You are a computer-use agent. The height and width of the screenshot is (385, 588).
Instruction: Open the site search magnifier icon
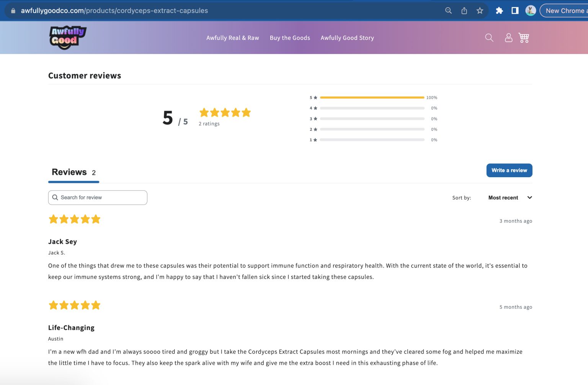click(489, 38)
